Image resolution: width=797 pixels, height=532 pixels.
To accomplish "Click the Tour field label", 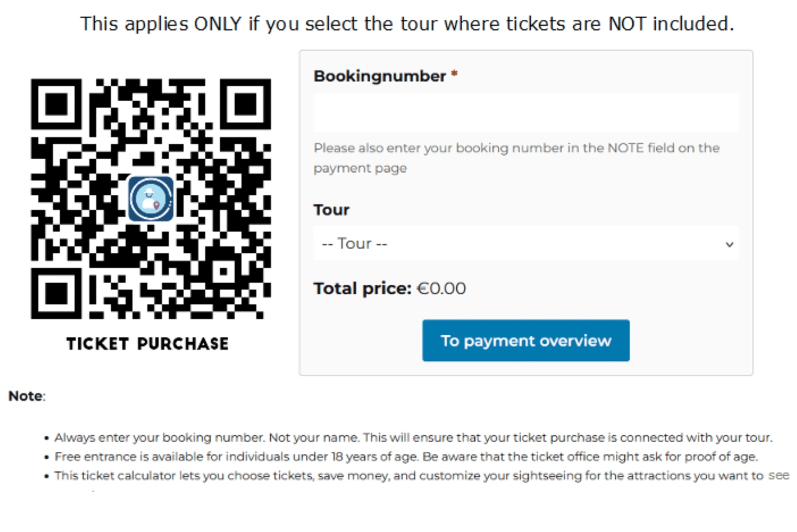I will (331, 210).
